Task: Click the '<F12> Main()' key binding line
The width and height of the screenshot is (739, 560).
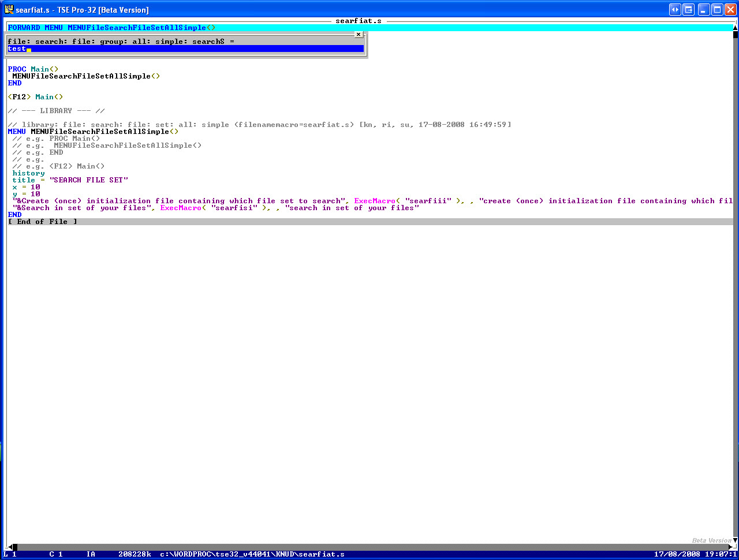Action: coord(35,97)
